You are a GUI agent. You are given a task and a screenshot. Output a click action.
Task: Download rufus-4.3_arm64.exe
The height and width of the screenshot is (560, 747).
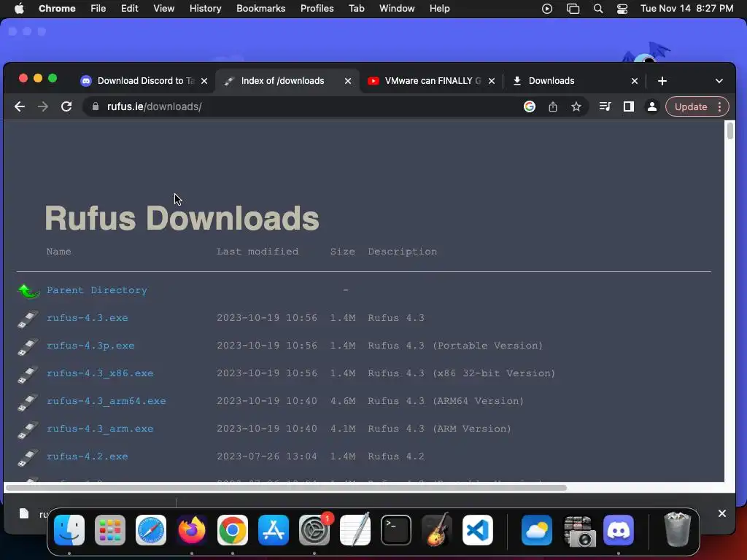tap(107, 400)
